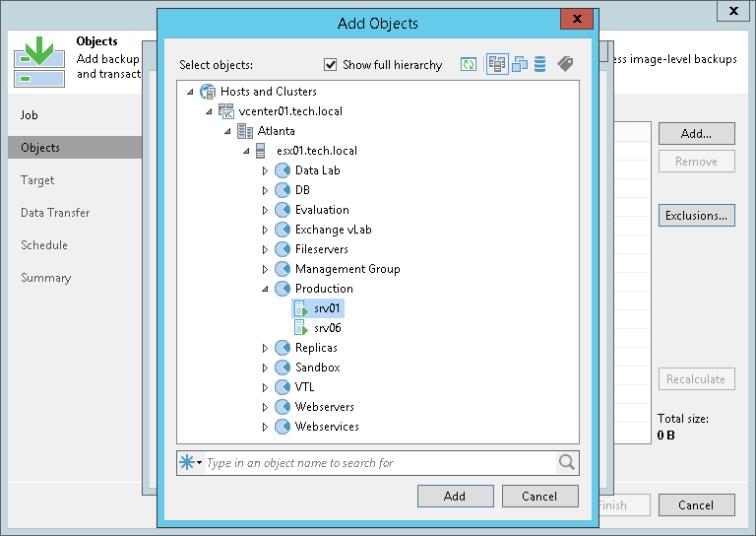Click the VTL resource pool icon
Viewport: 756px width, 536px height.
(x=283, y=387)
